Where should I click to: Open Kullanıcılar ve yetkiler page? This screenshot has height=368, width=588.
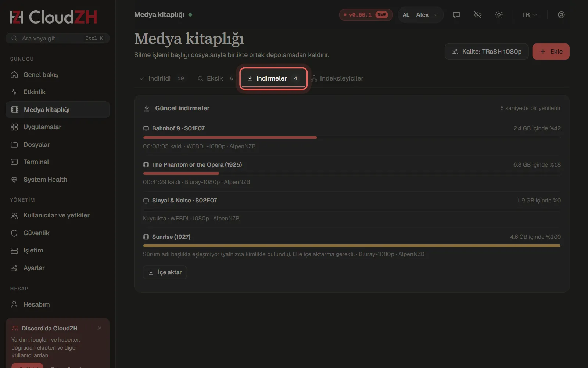(58, 215)
